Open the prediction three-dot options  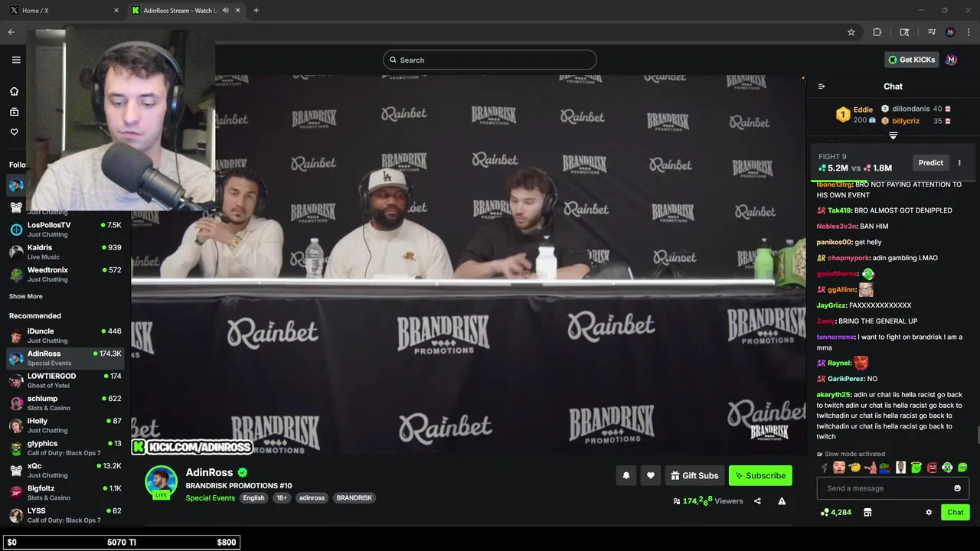click(959, 162)
